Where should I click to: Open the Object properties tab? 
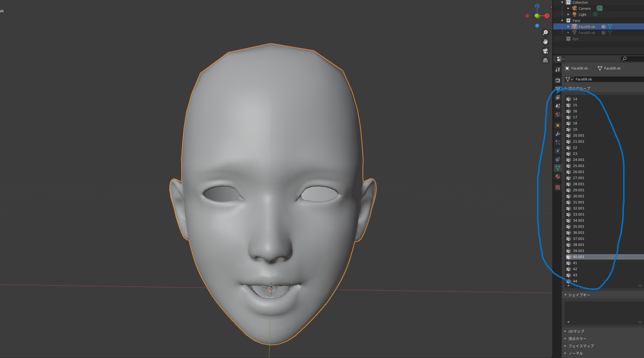click(x=558, y=125)
